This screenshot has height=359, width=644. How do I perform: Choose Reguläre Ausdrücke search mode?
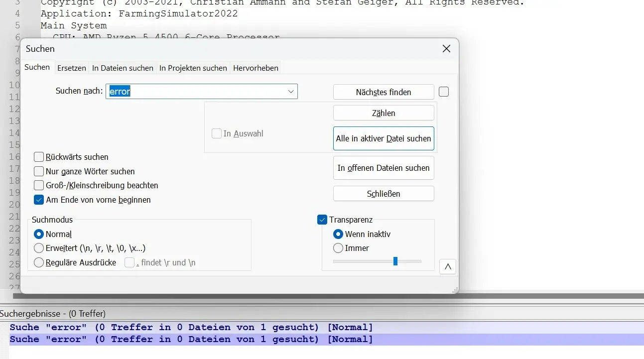click(x=39, y=262)
